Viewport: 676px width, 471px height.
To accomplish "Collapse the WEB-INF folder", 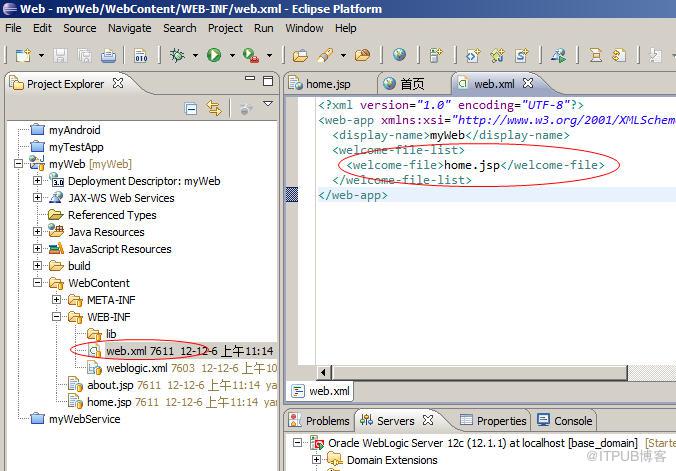I will (x=56, y=317).
